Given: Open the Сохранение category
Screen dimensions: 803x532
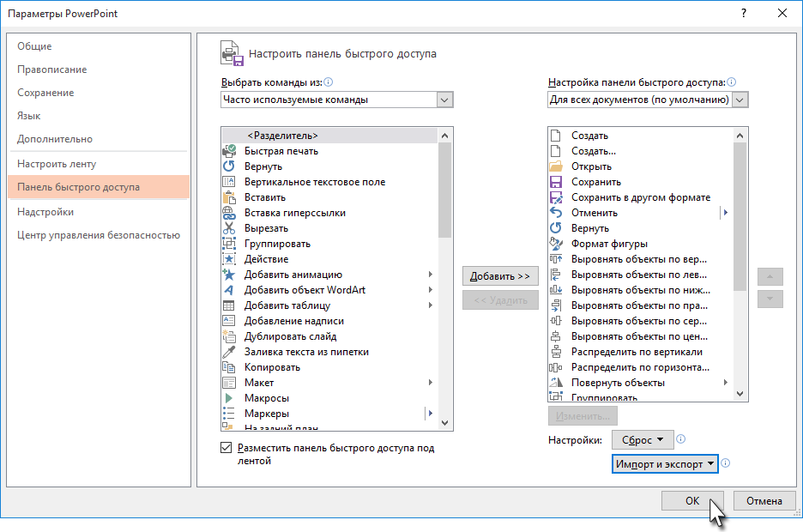Looking at the screenshot, I should click(99, 93).
